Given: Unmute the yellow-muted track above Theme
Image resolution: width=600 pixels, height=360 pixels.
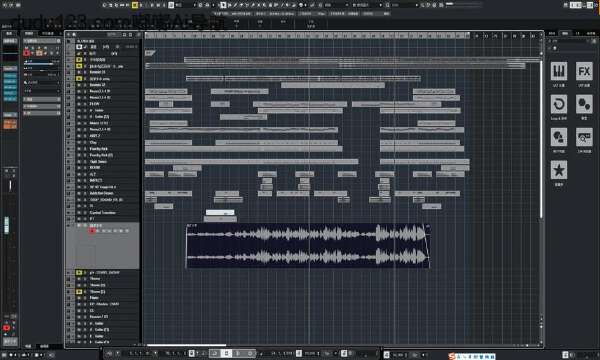Looking at the screenshot, I should pos(79,272).
